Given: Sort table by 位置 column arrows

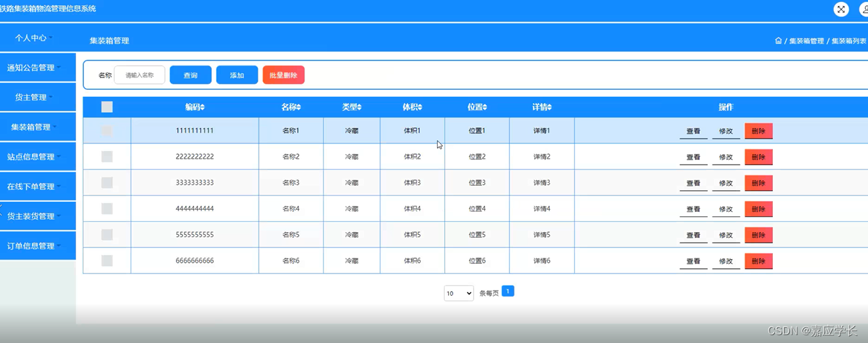Looking at the screenshot, I should pyautogui.click(x=485, y=107).
